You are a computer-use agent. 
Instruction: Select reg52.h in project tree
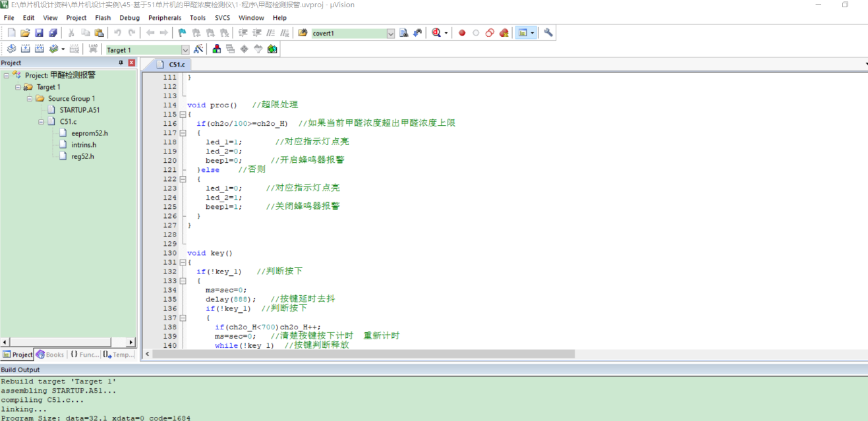pos(82,156)
